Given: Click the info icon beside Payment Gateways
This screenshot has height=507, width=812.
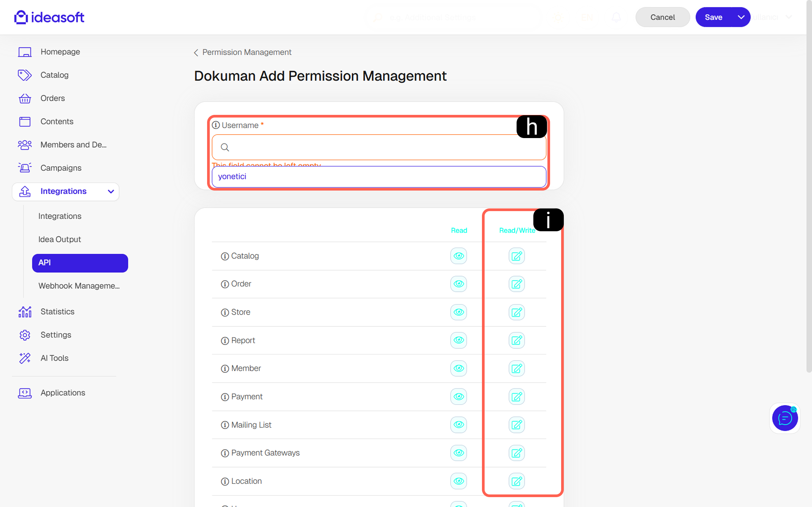Looking at the screenshot, I should (225, 453).
